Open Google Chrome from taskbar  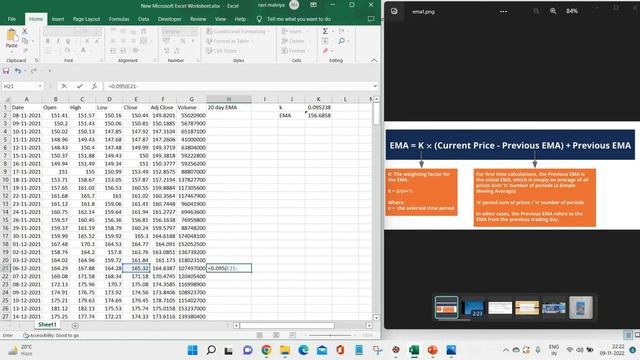(x=267, y=350)
